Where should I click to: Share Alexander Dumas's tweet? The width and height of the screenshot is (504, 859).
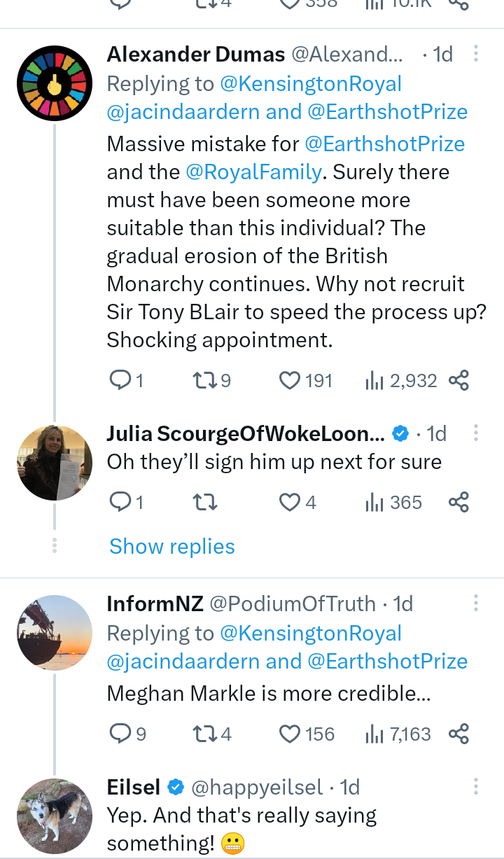[x=458, y=380]
